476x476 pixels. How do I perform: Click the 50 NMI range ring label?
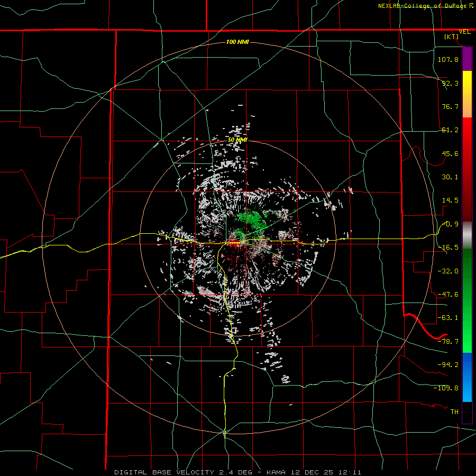tap(237, 140)
